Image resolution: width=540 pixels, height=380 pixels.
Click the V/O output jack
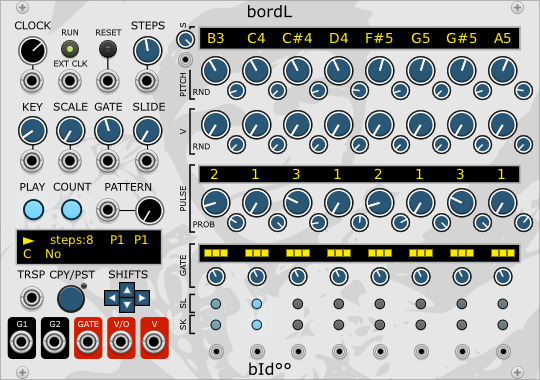121,342
